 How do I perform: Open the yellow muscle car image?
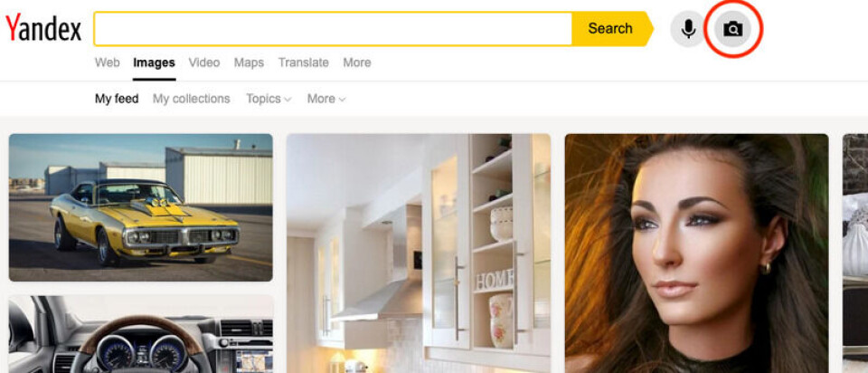click(x=141, y=207)
